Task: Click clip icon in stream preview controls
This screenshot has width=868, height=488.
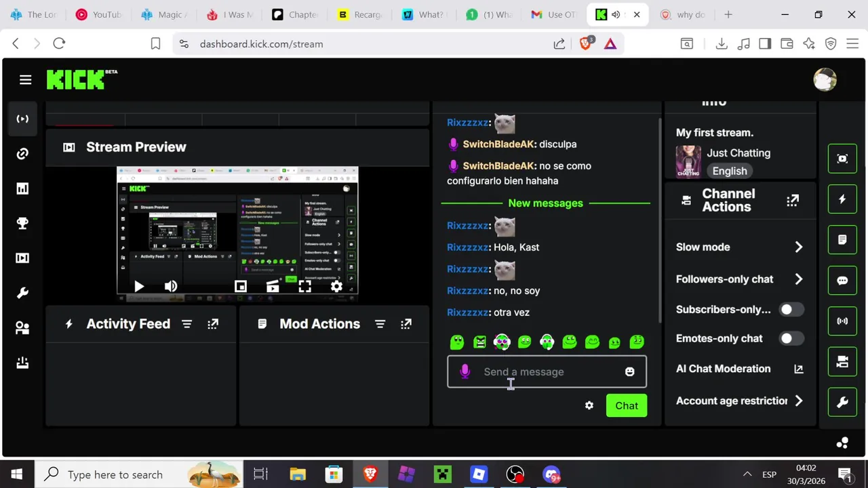Action: point(273,287)
